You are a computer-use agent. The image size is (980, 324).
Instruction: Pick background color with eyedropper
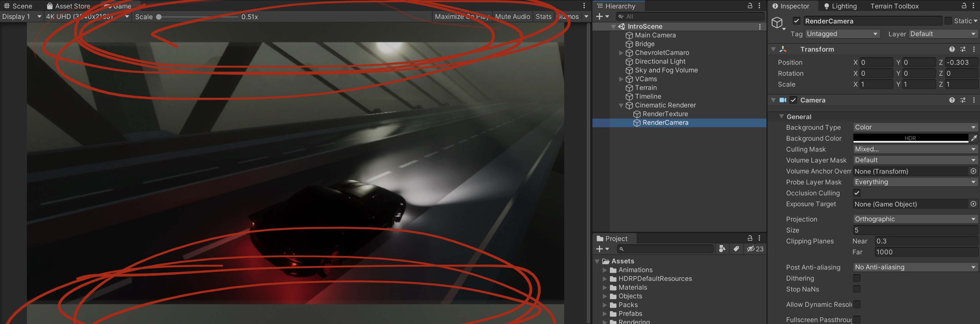coord(974,138)
